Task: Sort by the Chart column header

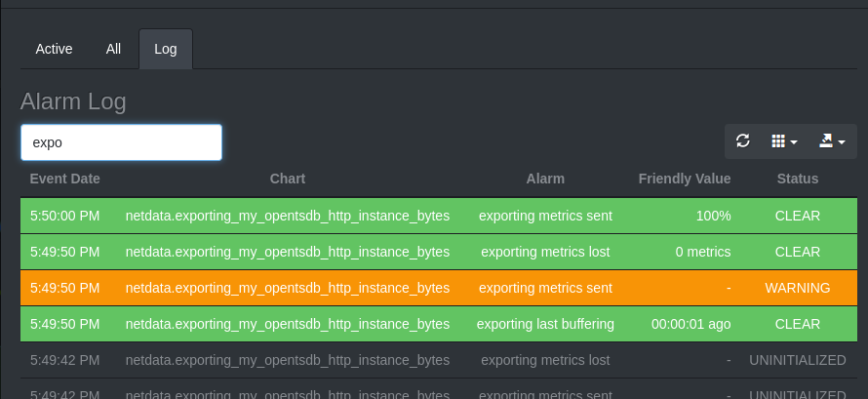Action: coord(288,179)
